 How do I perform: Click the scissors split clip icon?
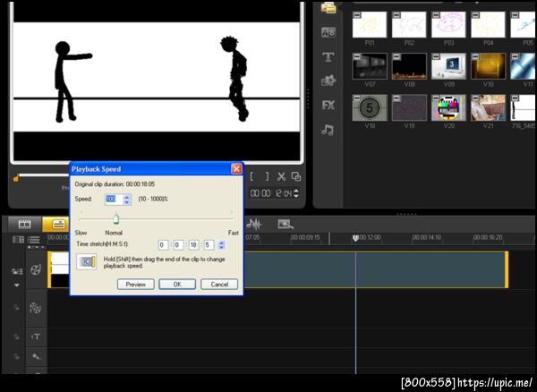point(281,176)
